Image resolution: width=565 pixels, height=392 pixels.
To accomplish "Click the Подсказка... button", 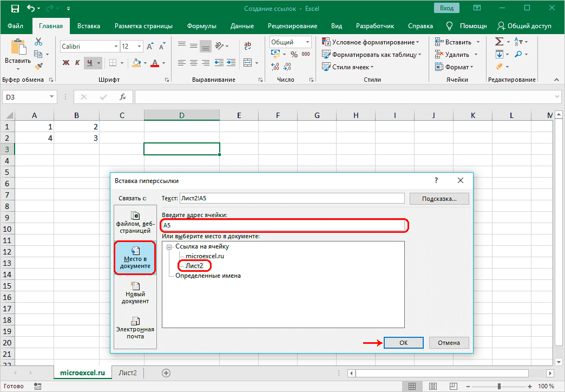I will click(438, 199).
